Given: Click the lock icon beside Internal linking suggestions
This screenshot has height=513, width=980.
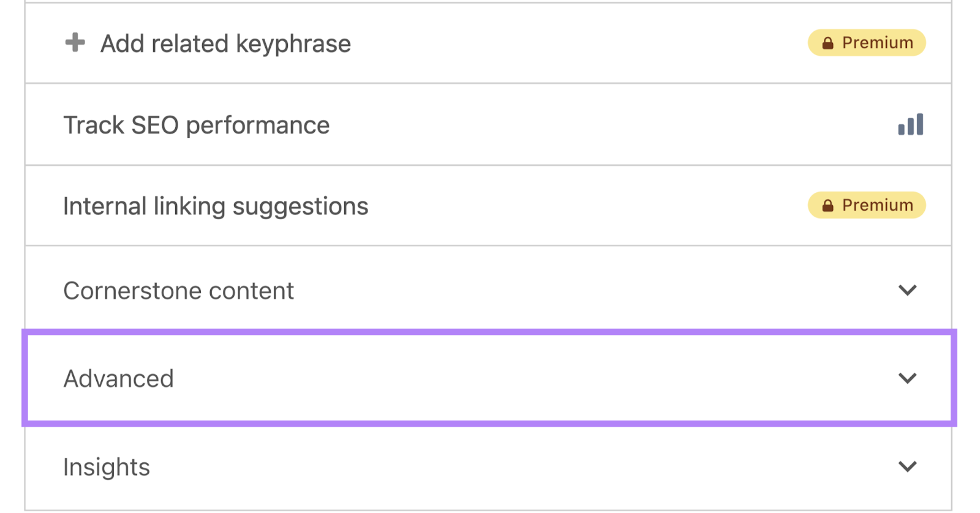Looking at the screenshot, I should (x=828, y=205).
